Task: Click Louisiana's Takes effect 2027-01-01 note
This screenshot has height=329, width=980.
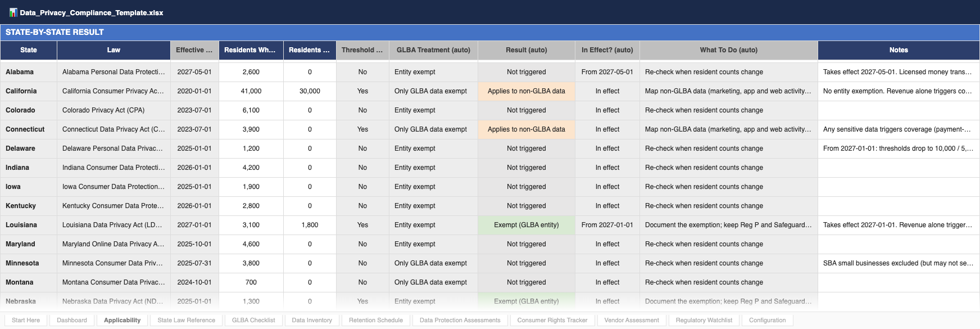Action: click(x=899, y=225)
